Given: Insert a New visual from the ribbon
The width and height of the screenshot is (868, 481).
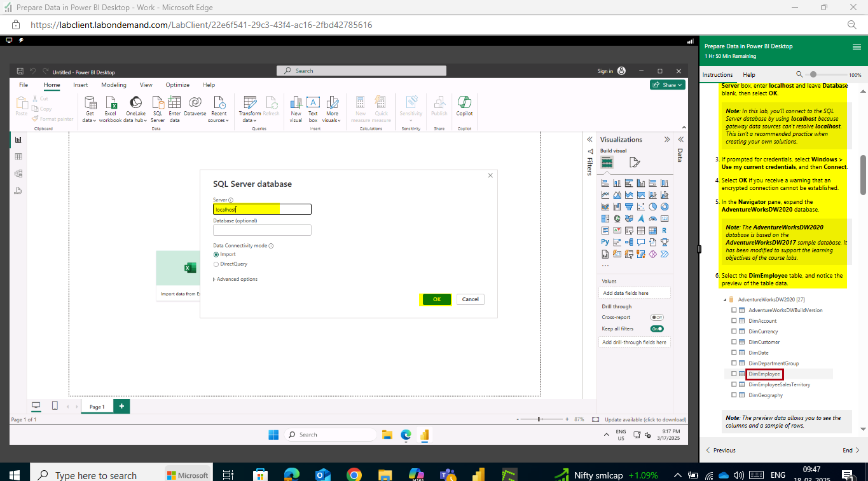Looking at the screenshot, I should click(296, 102).
